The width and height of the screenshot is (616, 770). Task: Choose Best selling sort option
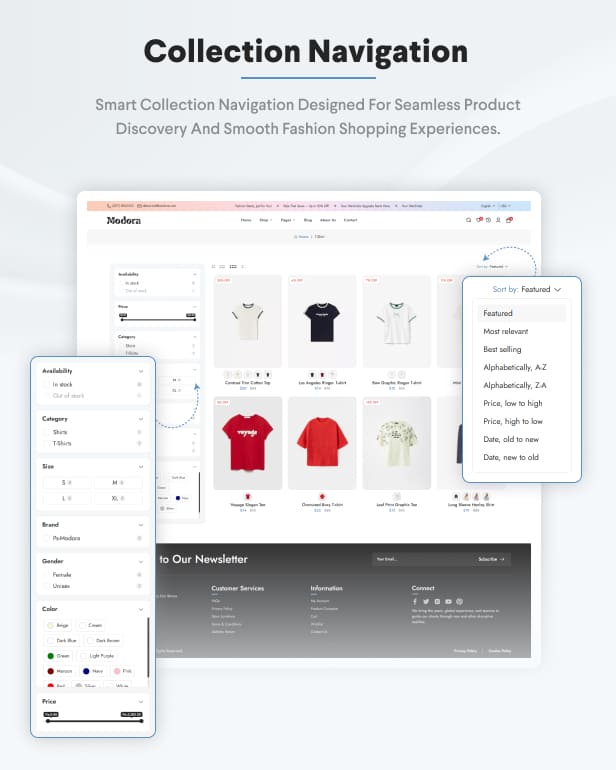click(502, 349)
